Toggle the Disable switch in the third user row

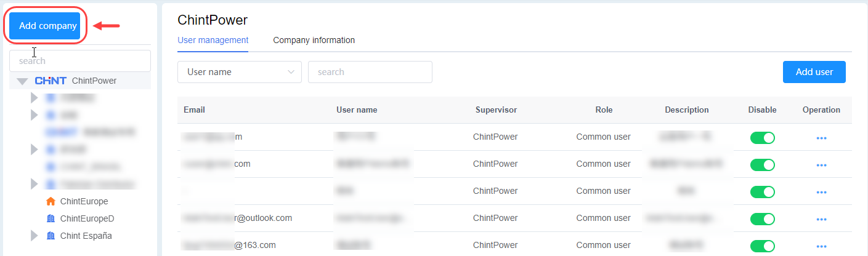point(763,192)
